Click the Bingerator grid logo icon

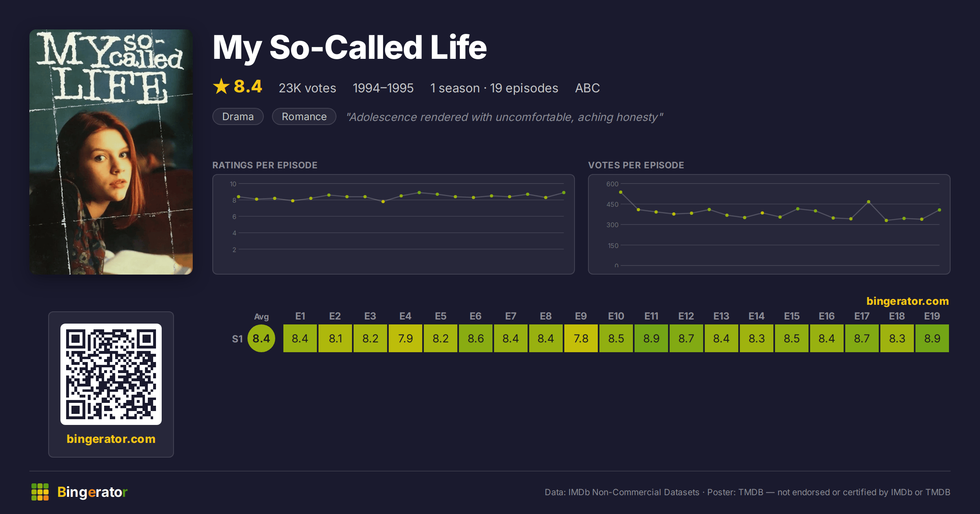coord(40,492)
